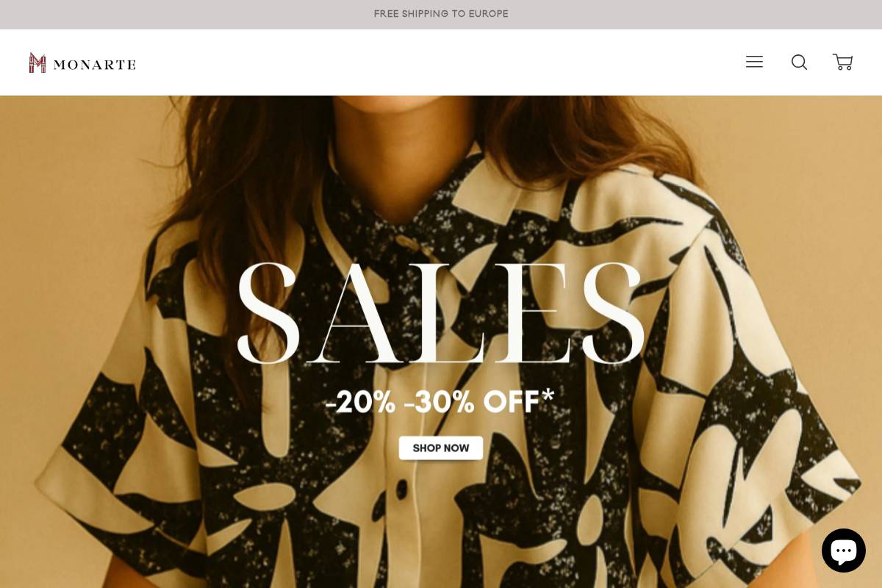Open the search magnifier icon

[799, 62]
